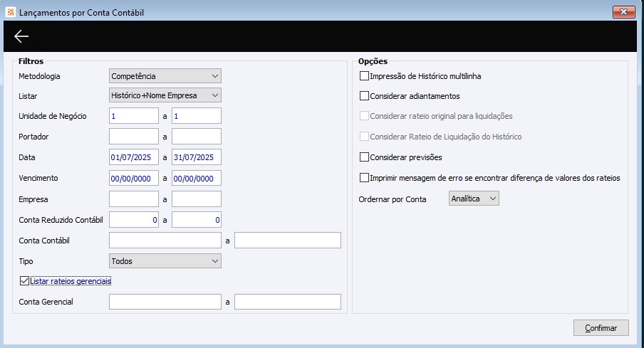Viewport: 644px width, 348px height.
Task: Click the Filtros group heading
Action: click(31, 61)
